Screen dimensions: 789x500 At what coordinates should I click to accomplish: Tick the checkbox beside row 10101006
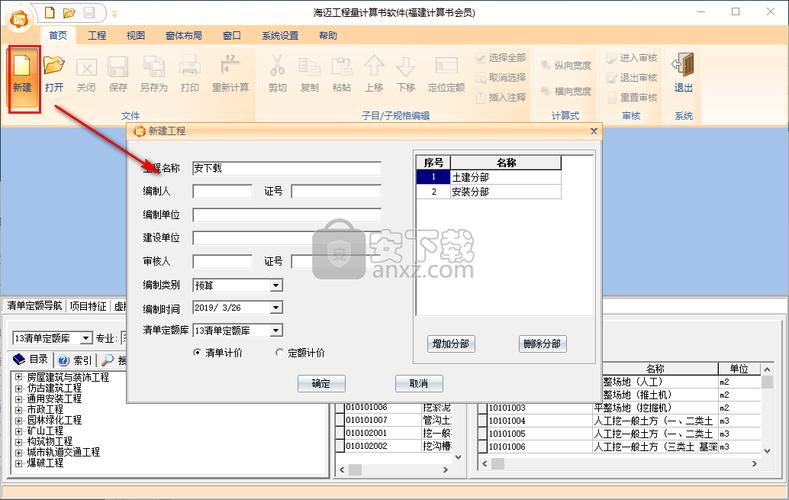click(x=482, y=446)
